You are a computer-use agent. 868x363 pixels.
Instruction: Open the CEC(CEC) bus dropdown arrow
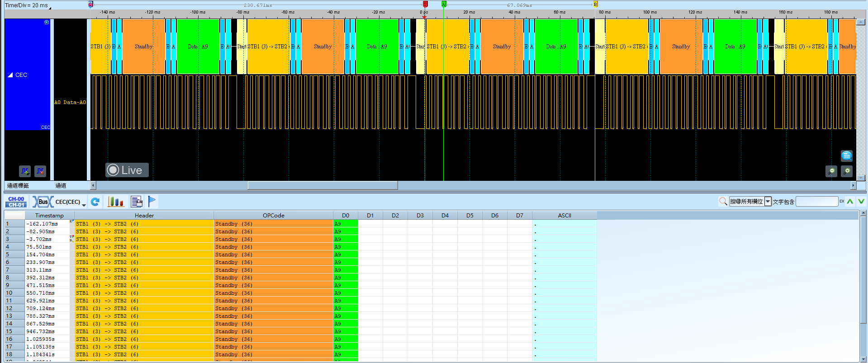(x=84, y=204)
